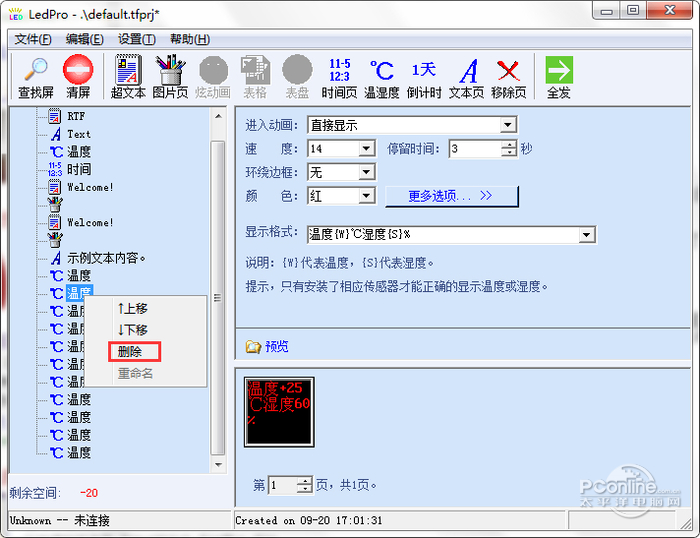Click the 更多选项... >> button
The image size is (700, 538).
pos(451,196)
